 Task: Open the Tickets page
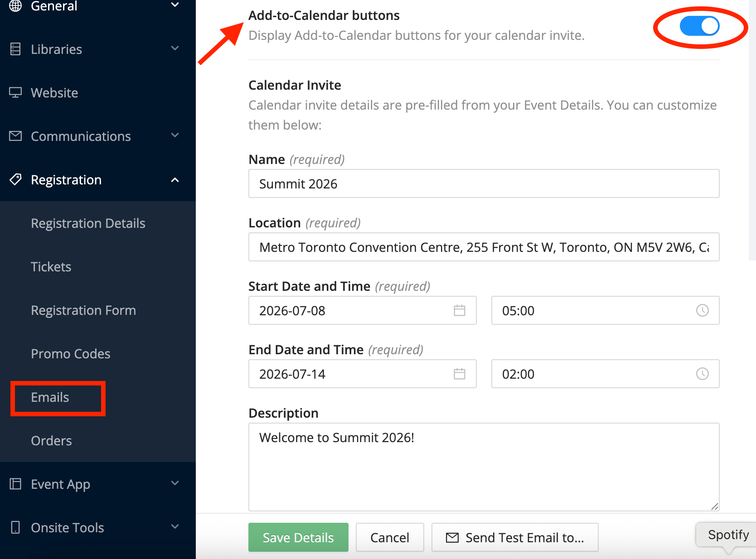tap(51, 267)
